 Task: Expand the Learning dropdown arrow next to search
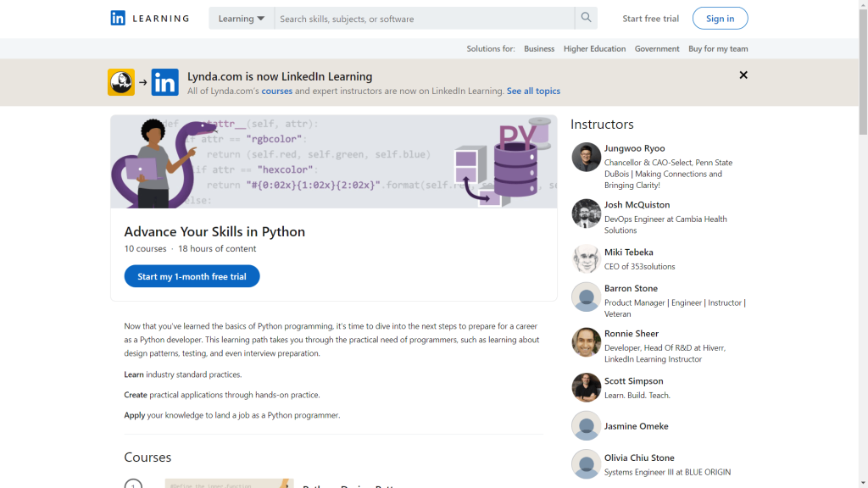coord(260,18)
